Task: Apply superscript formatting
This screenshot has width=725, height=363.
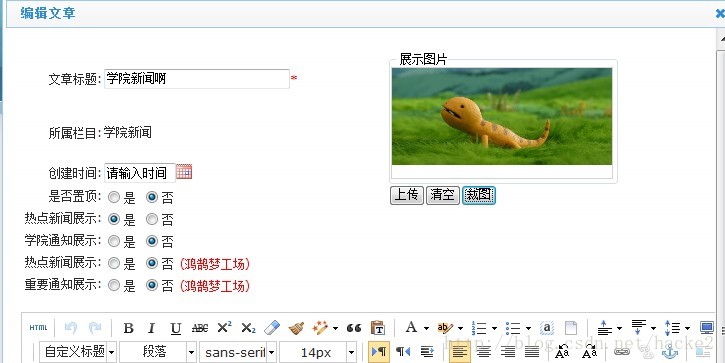Action: 224,327
